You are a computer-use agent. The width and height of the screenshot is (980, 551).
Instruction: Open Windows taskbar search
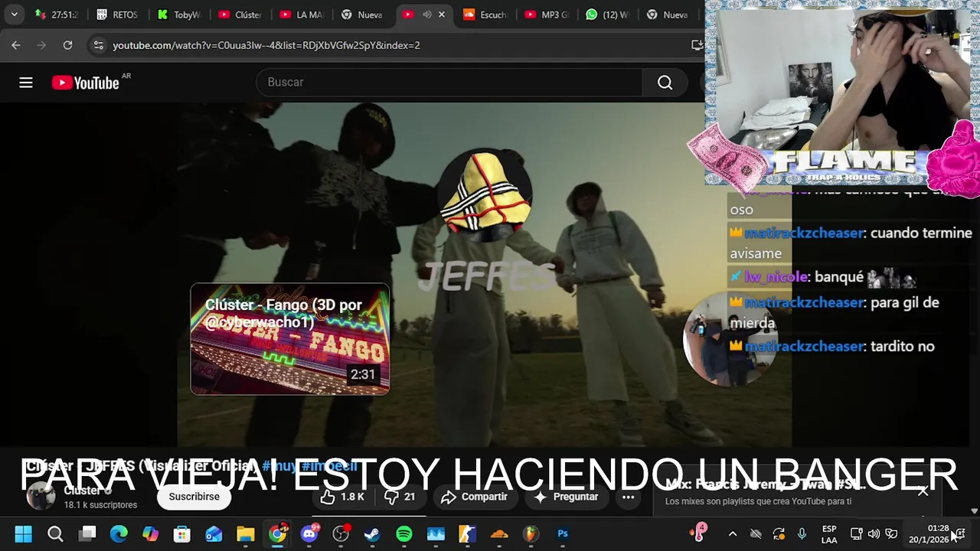point(55,534)
